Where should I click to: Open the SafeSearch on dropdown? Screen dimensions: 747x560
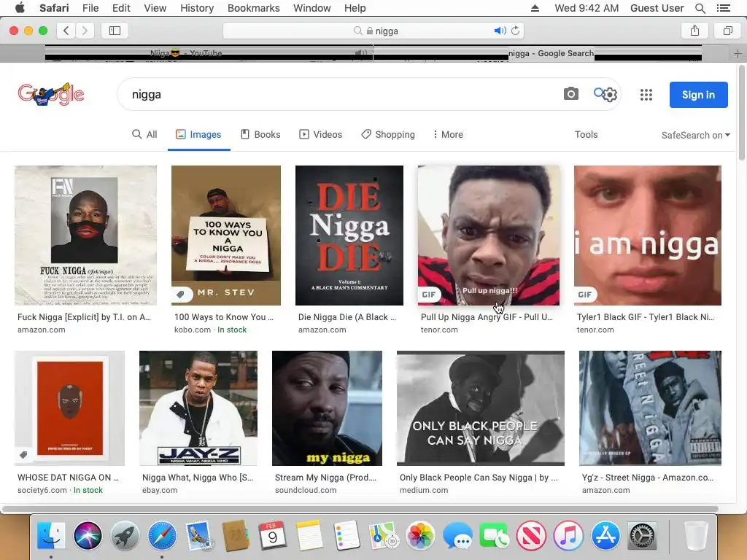[695, 135]
